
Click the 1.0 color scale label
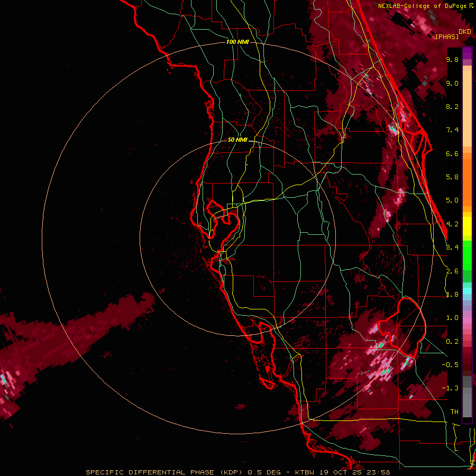[x=452, y=318]
